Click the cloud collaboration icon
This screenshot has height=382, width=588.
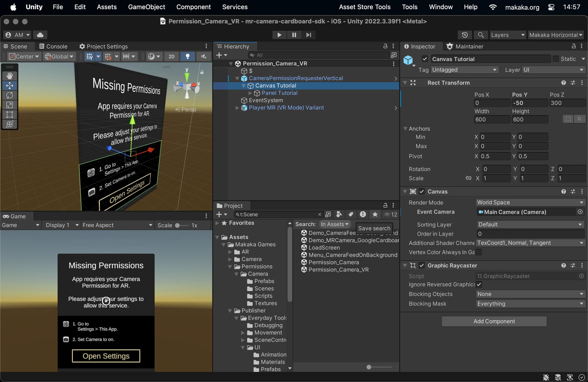click(40, 35)
